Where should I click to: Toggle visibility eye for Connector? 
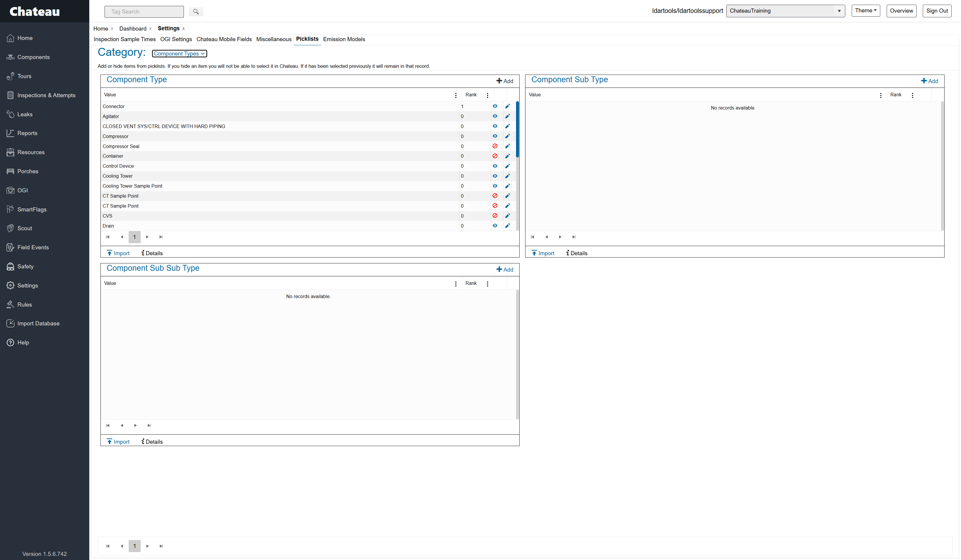coord(495,106)
